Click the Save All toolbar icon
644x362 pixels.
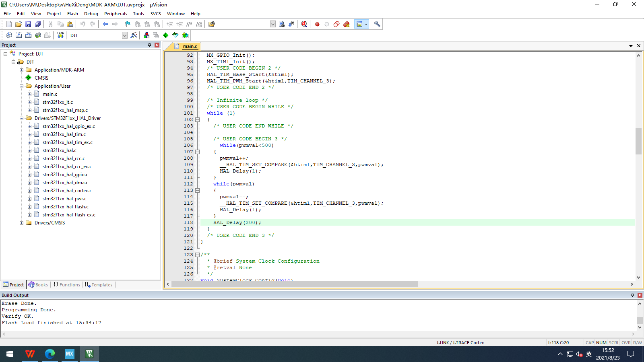click(x=38, y=24)
